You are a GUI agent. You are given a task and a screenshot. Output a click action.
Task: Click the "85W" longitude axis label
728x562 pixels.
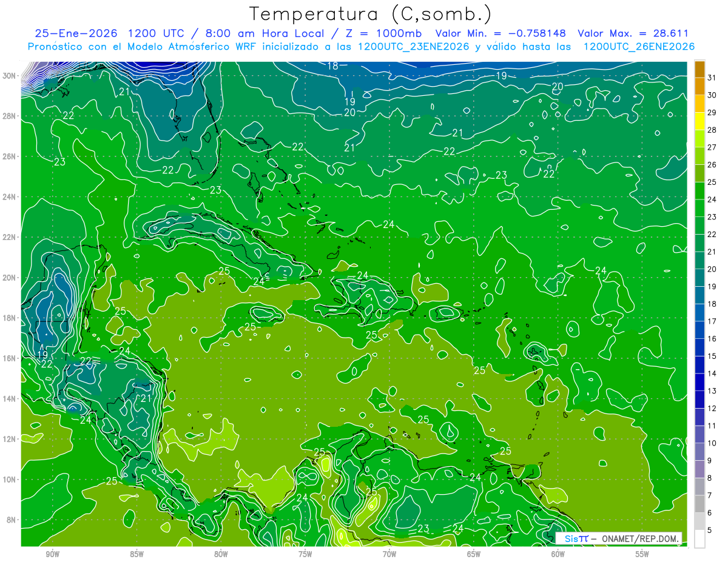coord(136,554)
